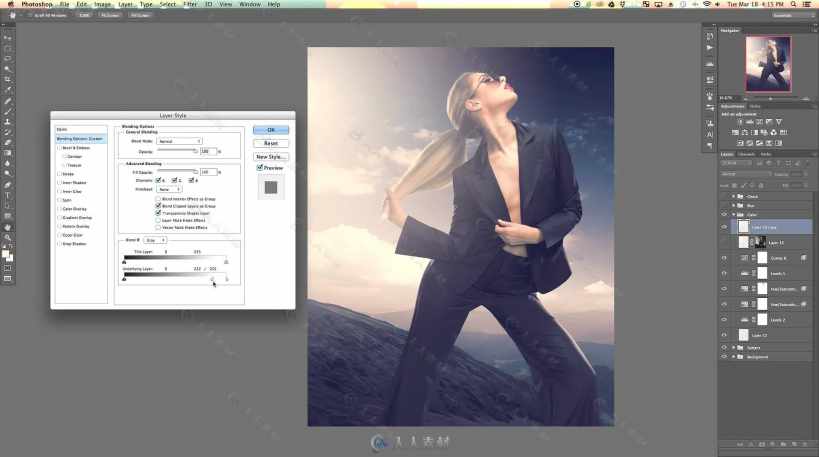This screenshot has height=457, width=819.
Task: Open the layer filter kind dropdown
Action: pos(736,163)
